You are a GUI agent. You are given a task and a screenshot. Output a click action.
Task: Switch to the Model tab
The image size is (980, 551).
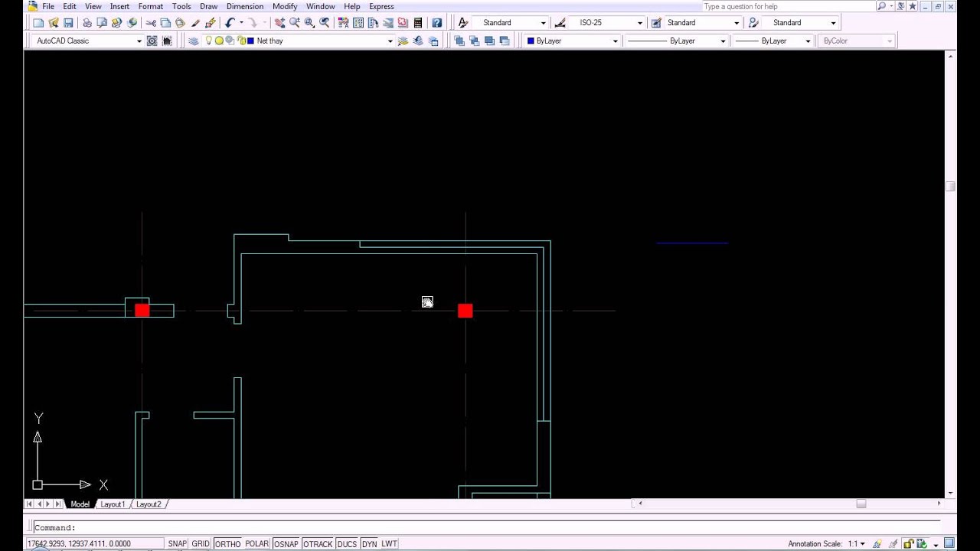point(80,504)
